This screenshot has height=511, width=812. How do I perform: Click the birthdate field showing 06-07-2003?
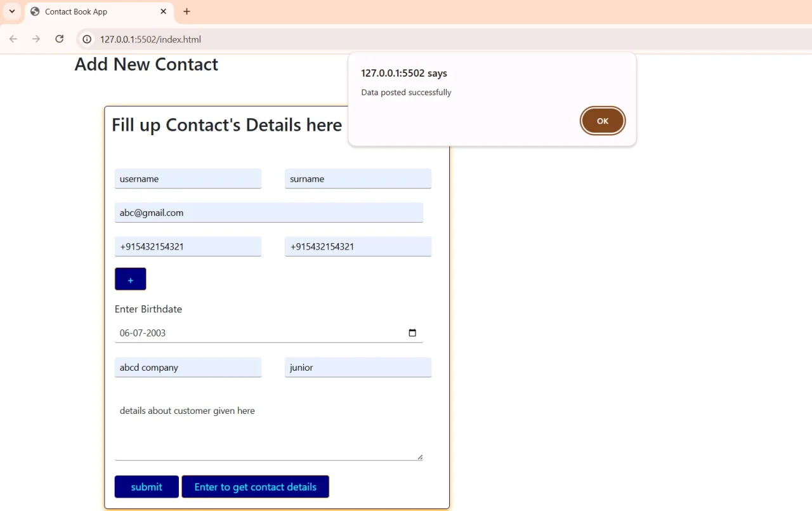[269, 333]
